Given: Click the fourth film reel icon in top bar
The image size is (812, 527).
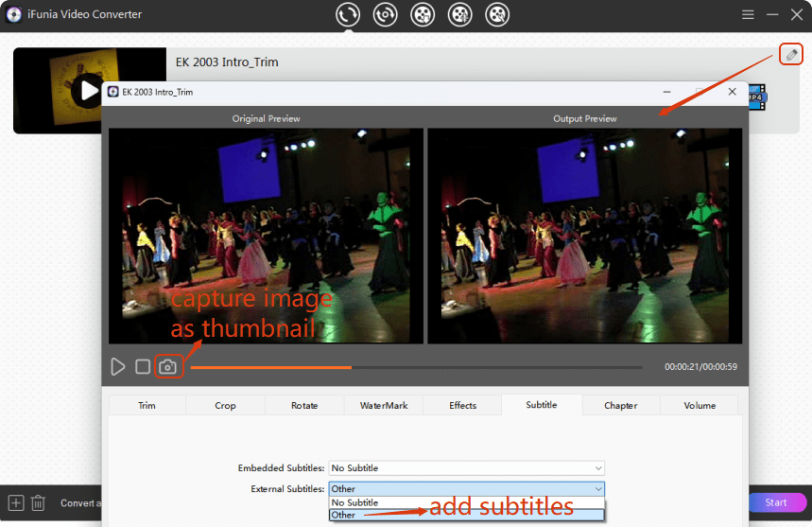Looking at the screenshot, I should pyautogui.click(x=459, y=14).
